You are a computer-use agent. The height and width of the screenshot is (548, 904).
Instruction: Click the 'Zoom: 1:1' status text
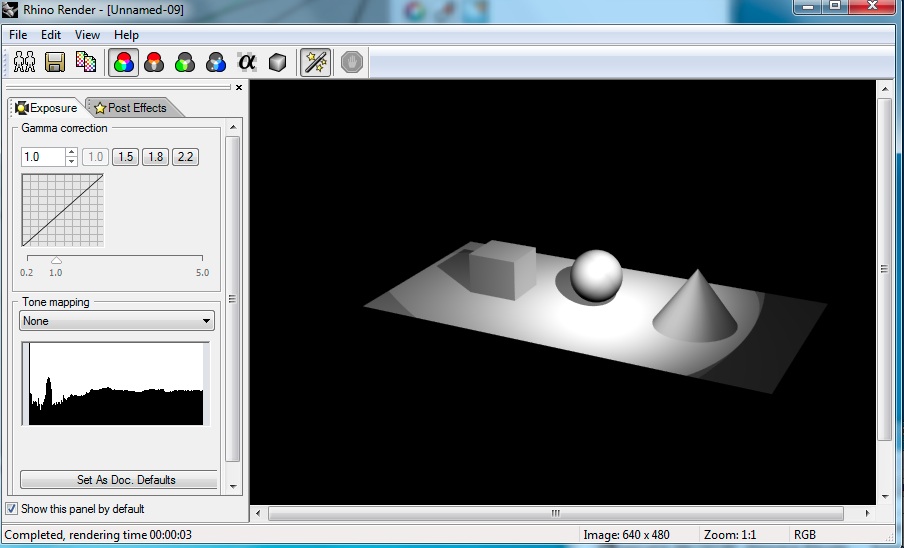coord(730,535)
